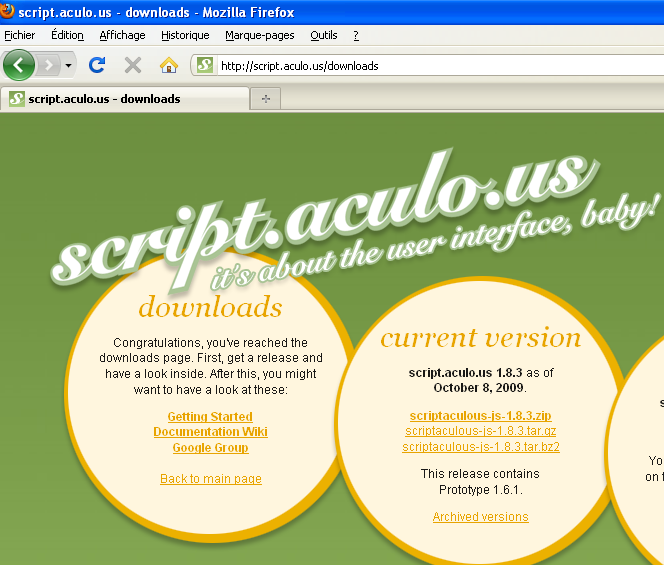Reload the page with the refresh icon
This screenshot has height=565, width=664.
click(97, 65)
